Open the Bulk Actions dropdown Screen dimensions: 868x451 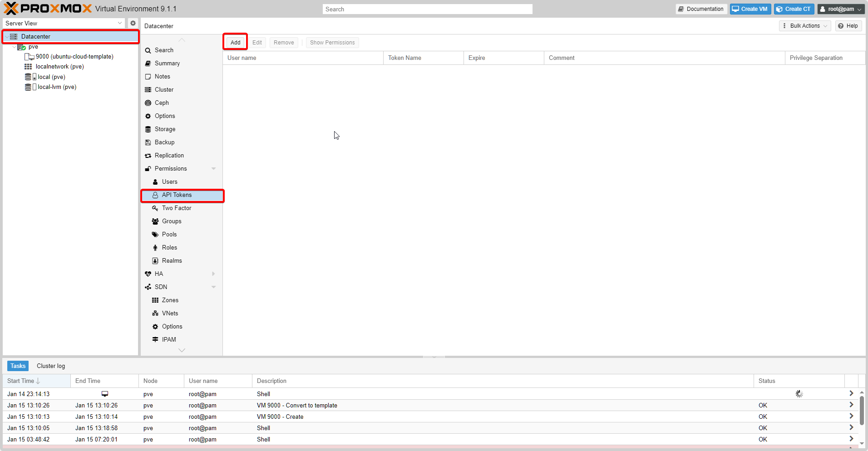804,26
